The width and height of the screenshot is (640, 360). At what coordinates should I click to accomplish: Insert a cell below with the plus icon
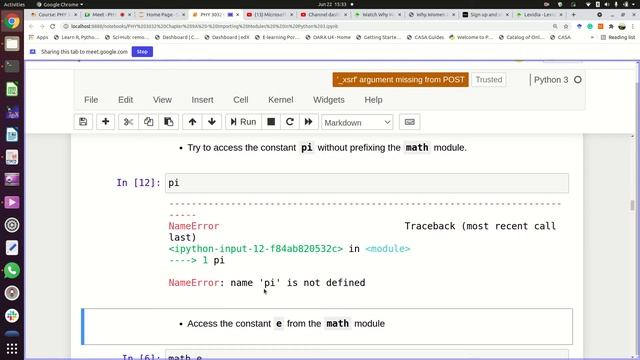[105, 122]
